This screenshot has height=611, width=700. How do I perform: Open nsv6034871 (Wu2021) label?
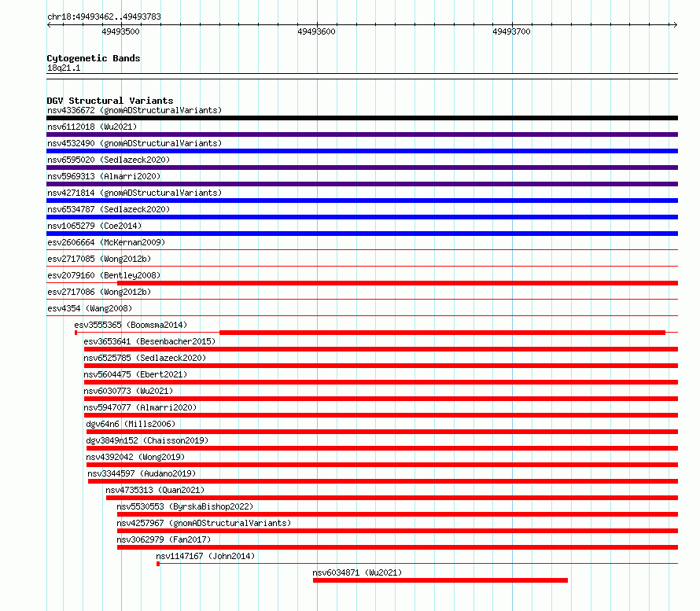(x=357, y=572)
